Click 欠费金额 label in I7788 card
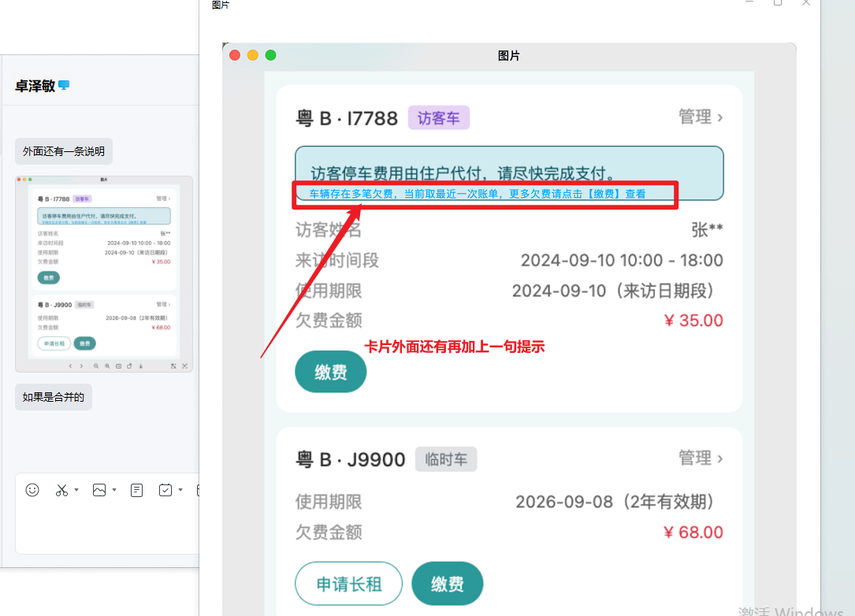 [x=329, y=321]
